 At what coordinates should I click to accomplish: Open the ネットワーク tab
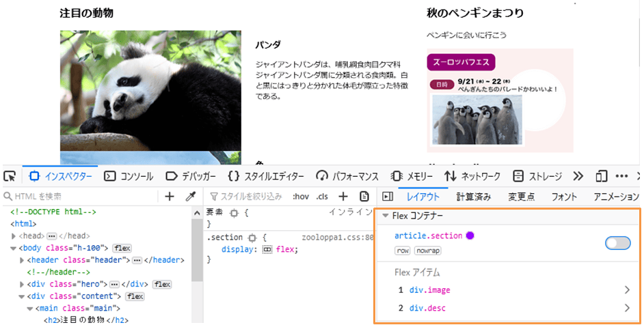click(x=472, y=176)
